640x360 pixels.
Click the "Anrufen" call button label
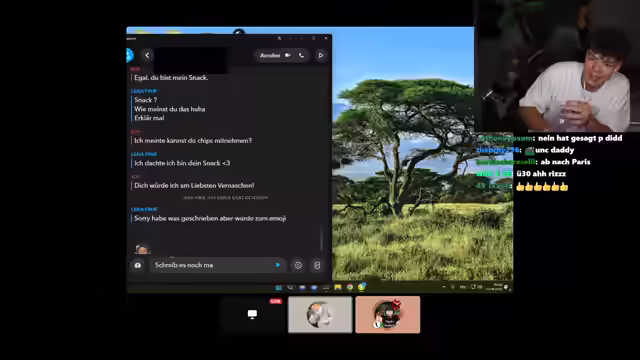click(270, 55)
